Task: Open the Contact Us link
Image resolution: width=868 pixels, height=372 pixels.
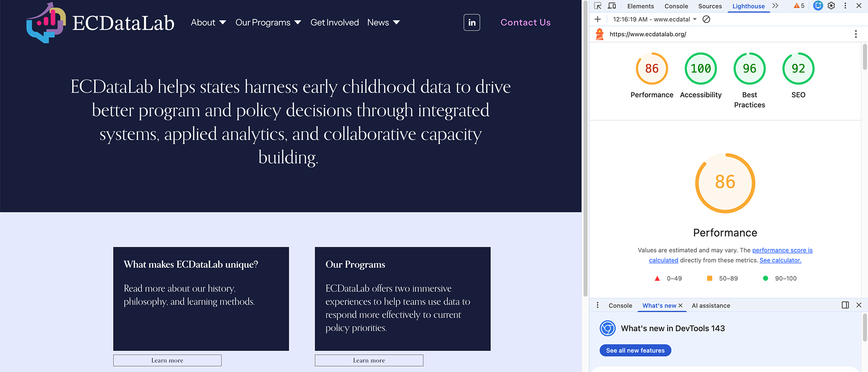Action: (x=525, y=23)
